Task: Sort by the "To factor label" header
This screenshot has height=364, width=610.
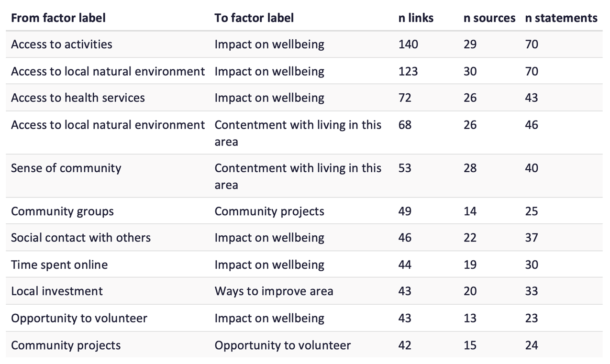Action: tap(254, 18)
